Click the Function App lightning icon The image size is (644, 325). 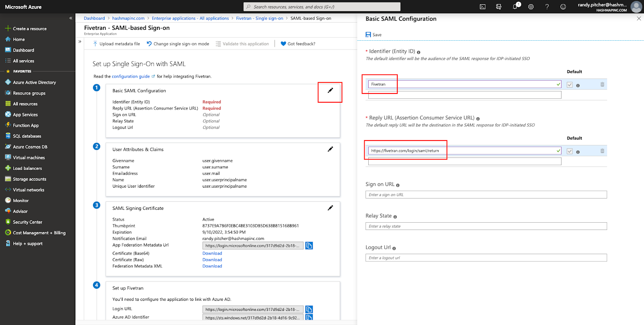(8, 125)
